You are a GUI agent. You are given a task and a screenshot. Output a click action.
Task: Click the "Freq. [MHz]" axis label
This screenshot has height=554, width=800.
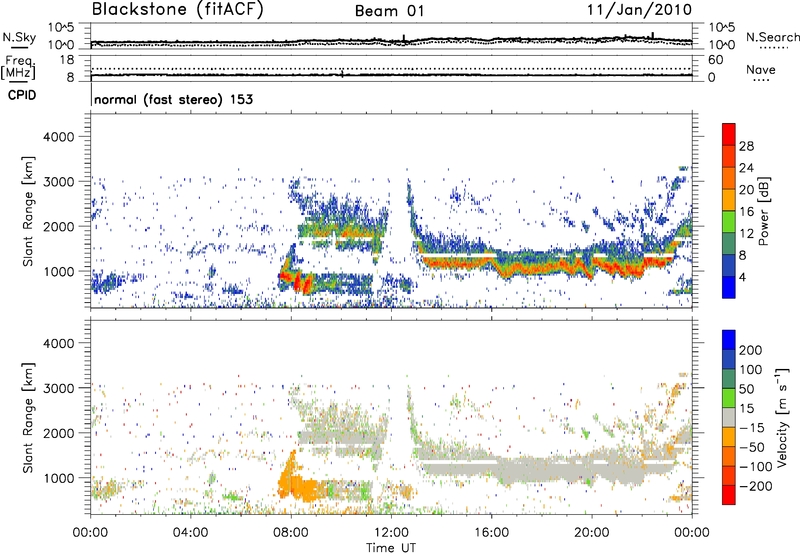click(18, 67)
